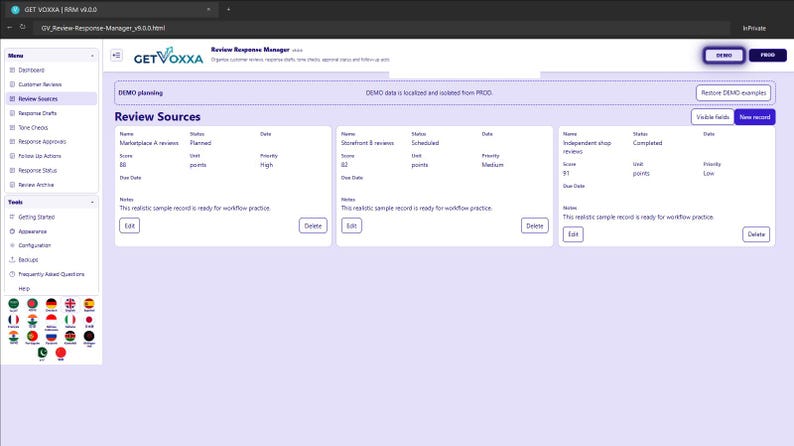Image resolution: width=794 pixels, height=446 pixels.
Task: Choose Urdu via the Pakistan flag
Action: [x=42, y=353]
